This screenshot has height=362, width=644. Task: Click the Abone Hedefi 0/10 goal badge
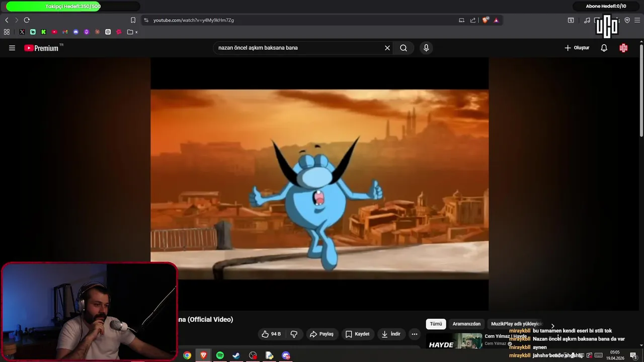click(606, 6)
